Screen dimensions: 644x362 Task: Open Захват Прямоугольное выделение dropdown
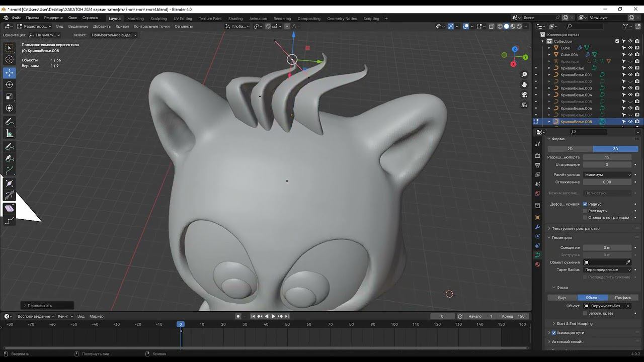pos(114,35)
